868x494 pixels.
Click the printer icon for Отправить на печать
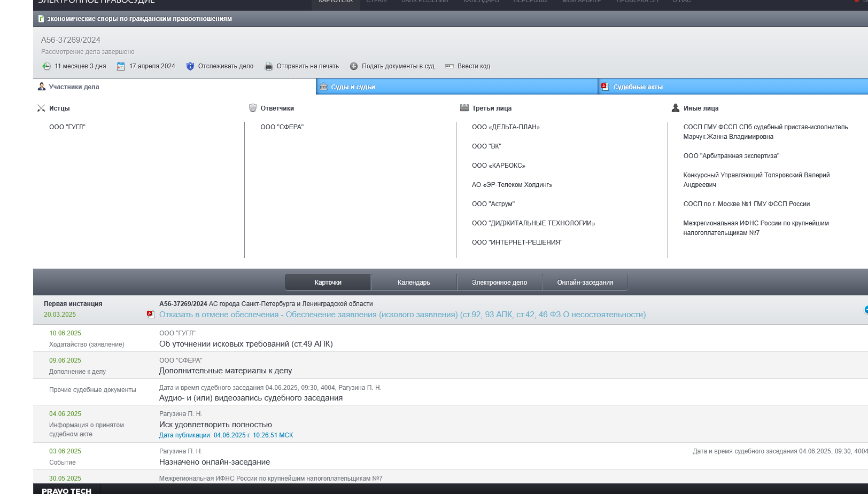269,66
